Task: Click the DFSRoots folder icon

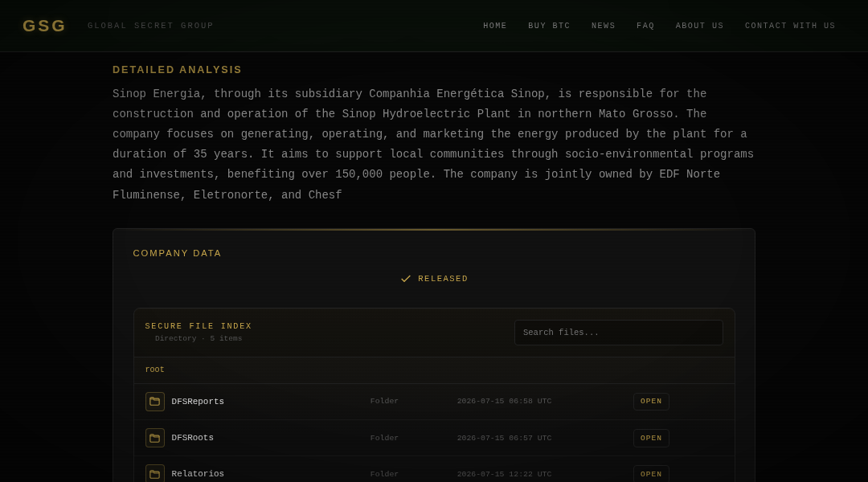Action: coord(155,438)
